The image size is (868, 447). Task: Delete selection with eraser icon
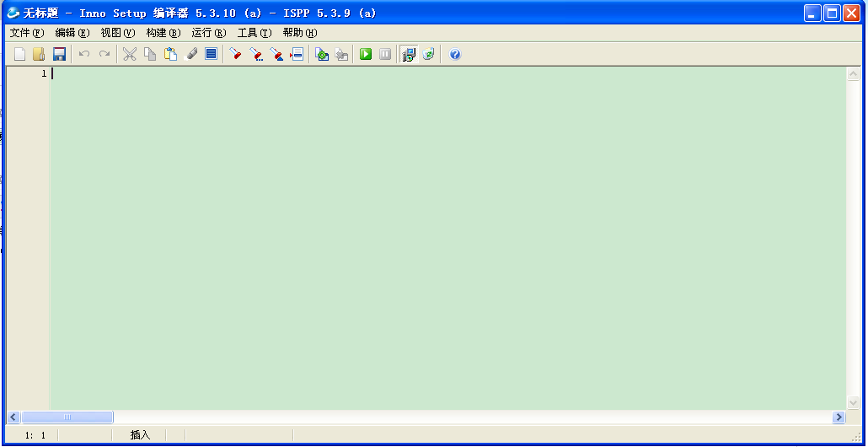[191, 54]
